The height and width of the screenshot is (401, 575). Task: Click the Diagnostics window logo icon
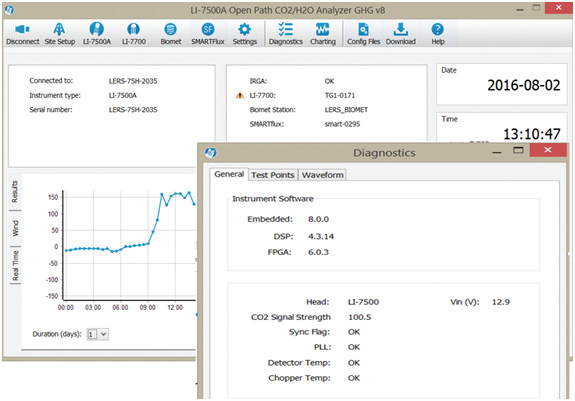pos(210,152)
